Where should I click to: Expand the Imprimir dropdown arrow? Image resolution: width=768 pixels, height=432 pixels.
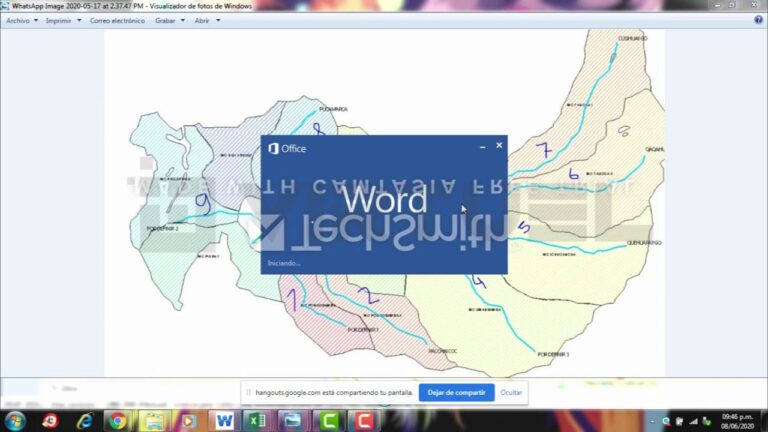[x=79, y=21]
